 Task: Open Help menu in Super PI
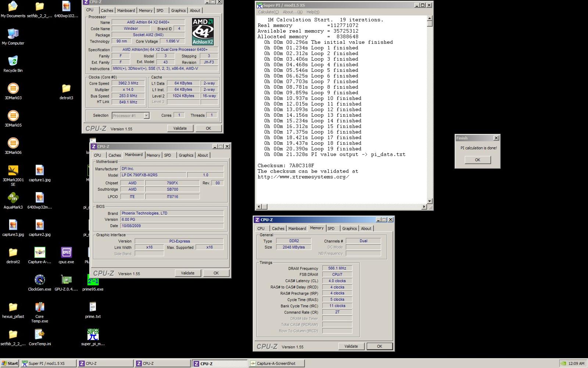point(313,12)
